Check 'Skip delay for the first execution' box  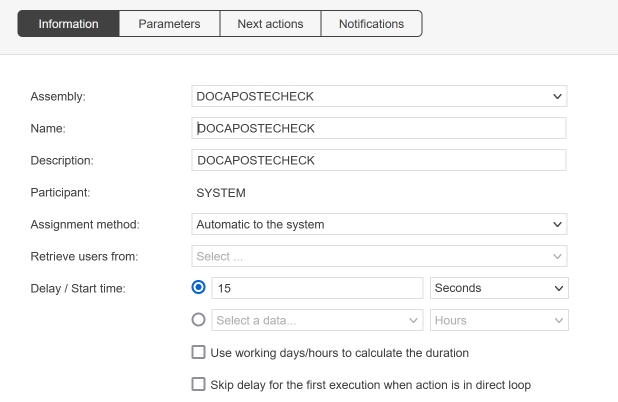198,384
